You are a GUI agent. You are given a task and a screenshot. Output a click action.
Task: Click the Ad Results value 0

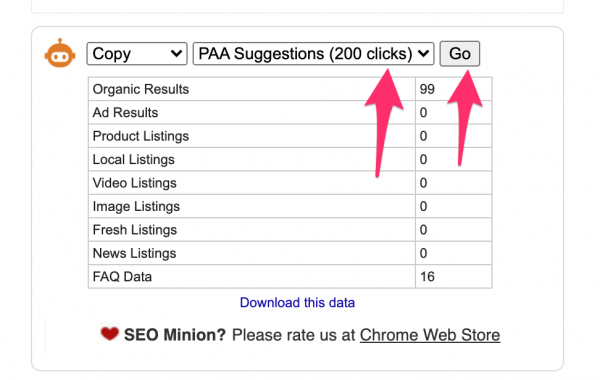[x=423, y=113]
